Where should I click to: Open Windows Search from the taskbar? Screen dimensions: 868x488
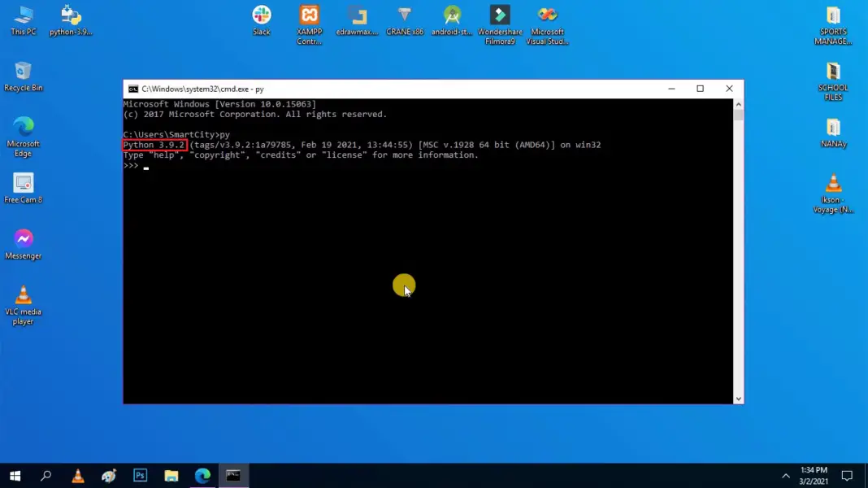[x=46, y=475]
